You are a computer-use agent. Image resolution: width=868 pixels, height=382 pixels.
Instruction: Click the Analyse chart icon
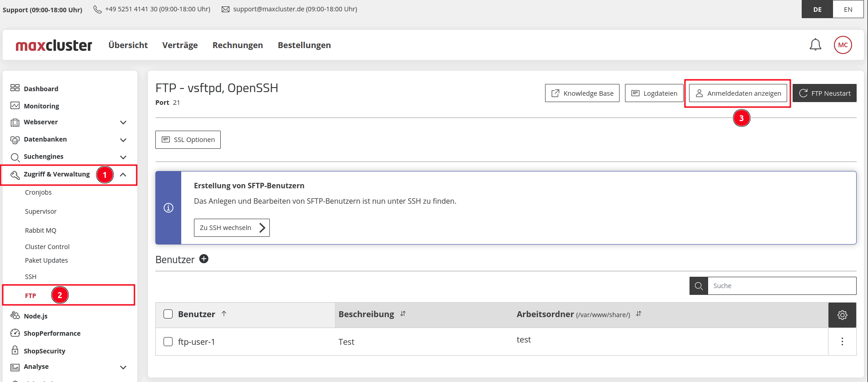pyautogui.click(x=15, y=367)
